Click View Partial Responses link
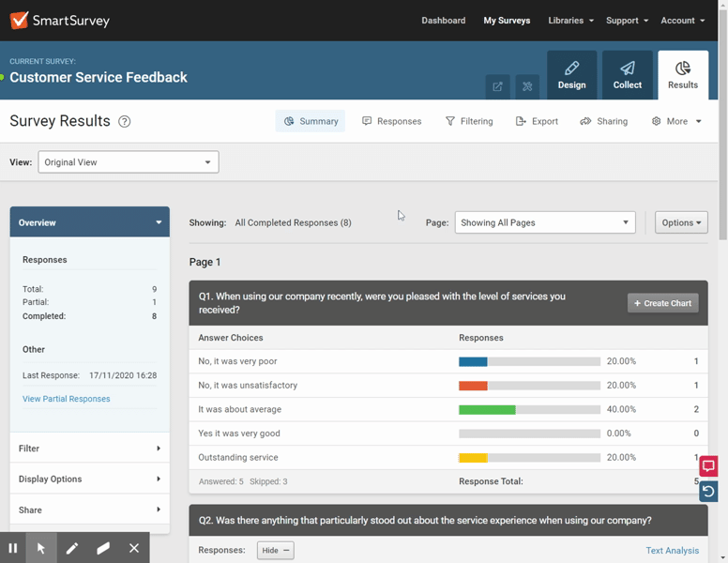The height and width of the screenshot is (563, 728). [x=66, y=399]
